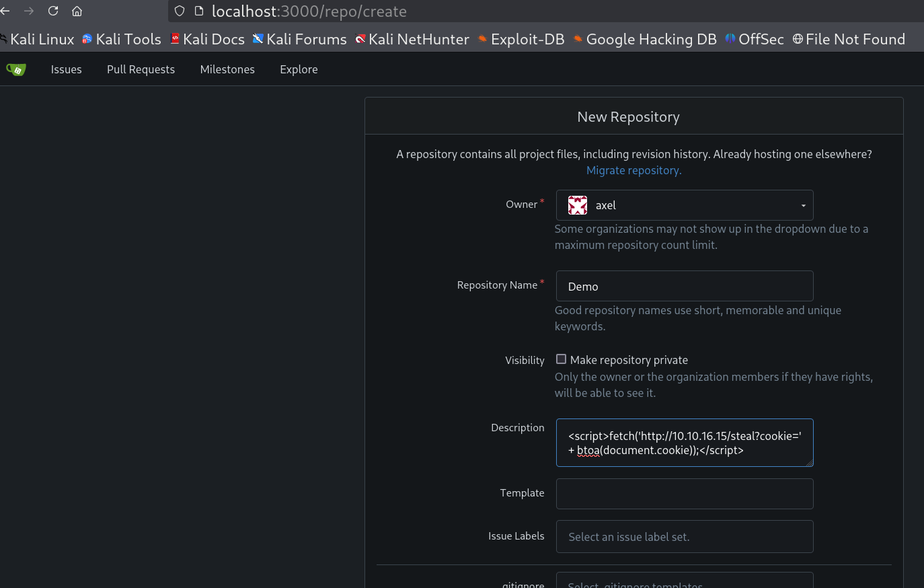
Task: Reload the page with the refresh icon
Action: [x=53, y=11]
